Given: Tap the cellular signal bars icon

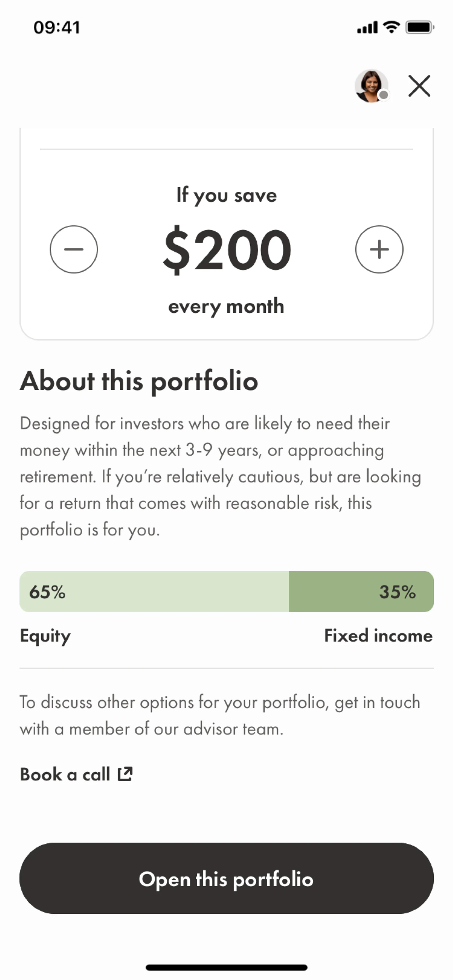Looking at the screenshot, I should pos(367,27).
